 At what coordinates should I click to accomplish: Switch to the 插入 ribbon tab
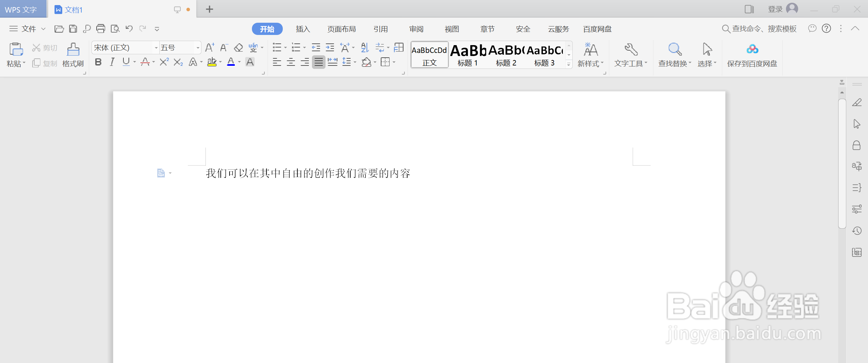click(x=303, y=29)
